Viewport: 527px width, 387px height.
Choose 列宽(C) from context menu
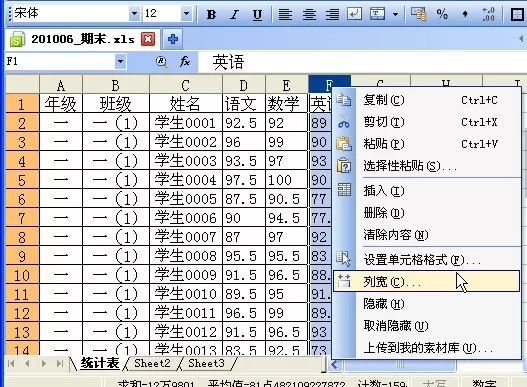point(427,281)
